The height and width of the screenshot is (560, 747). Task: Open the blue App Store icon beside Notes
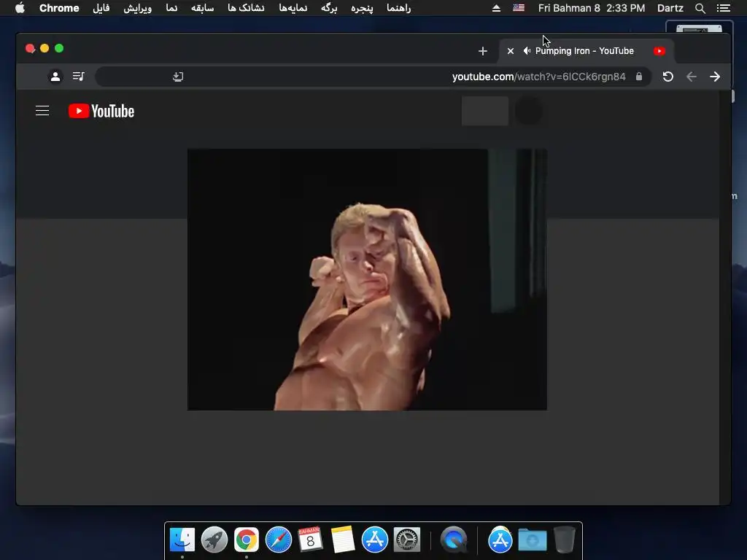pos(374,540)
